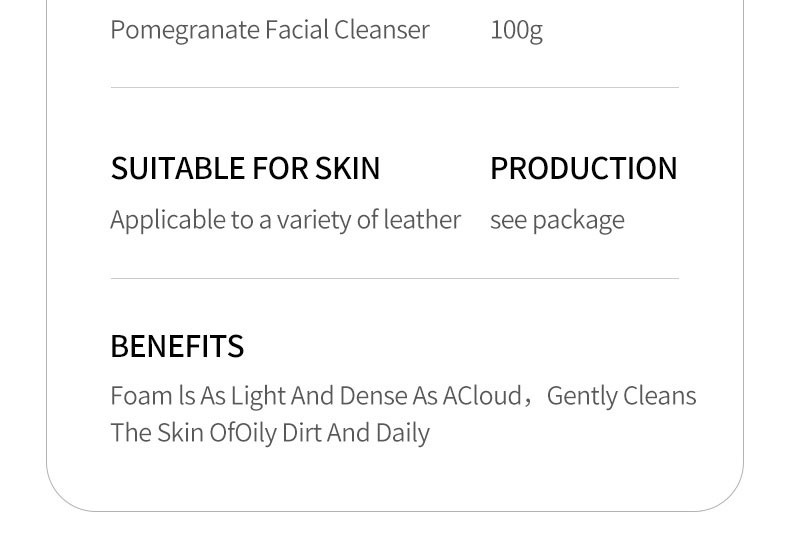Select the 100g weight value
Screen dimensions: 790x533
(516, 30)
